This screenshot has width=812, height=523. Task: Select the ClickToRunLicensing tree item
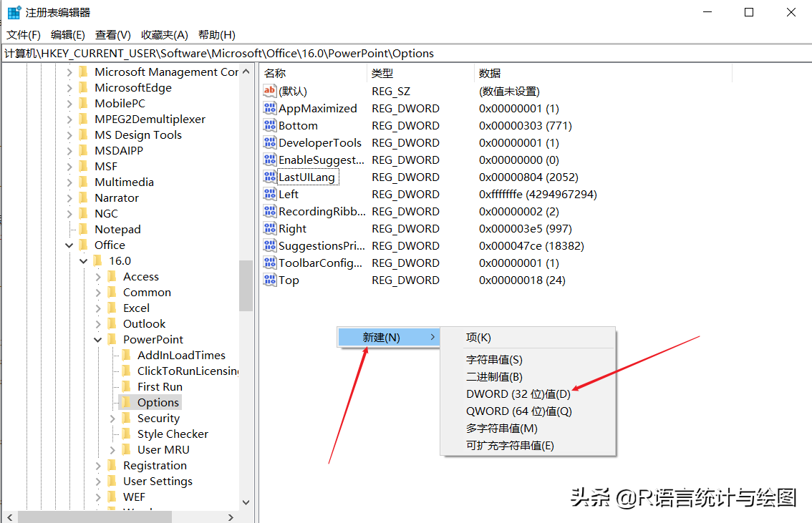click(x=188, y=371)
